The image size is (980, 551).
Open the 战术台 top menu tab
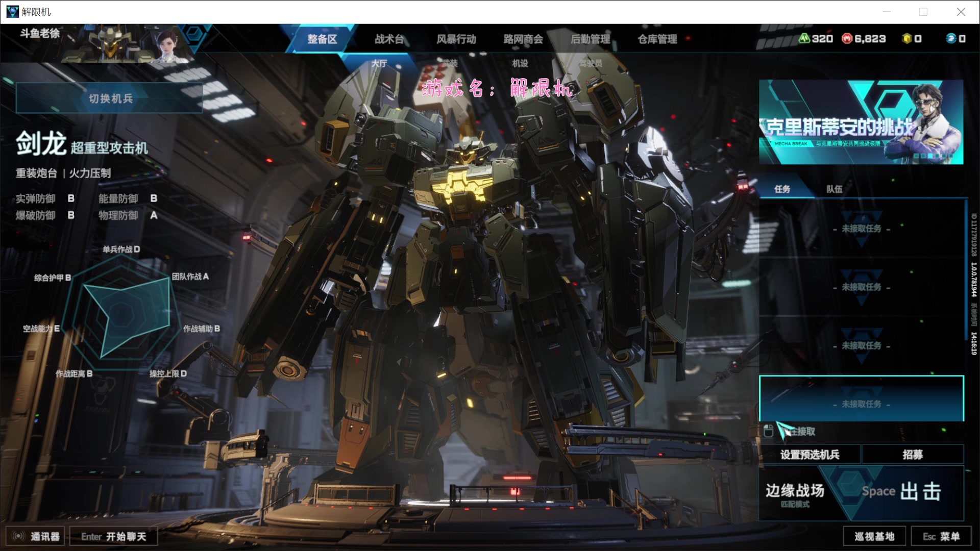point(389,39)
